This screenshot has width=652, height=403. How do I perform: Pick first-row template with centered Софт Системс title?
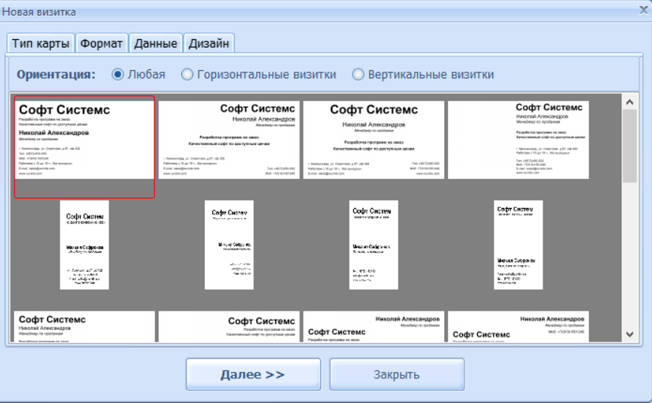(373, 140)
